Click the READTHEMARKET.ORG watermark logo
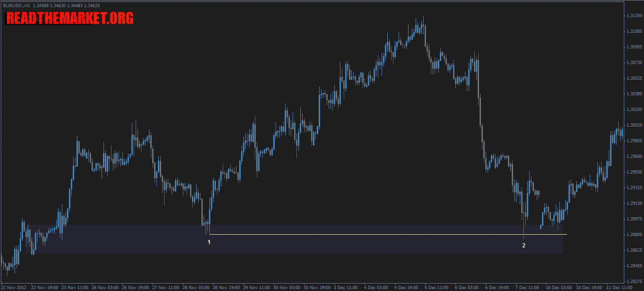This screenshot has width=644, height=291. point(70,18)
